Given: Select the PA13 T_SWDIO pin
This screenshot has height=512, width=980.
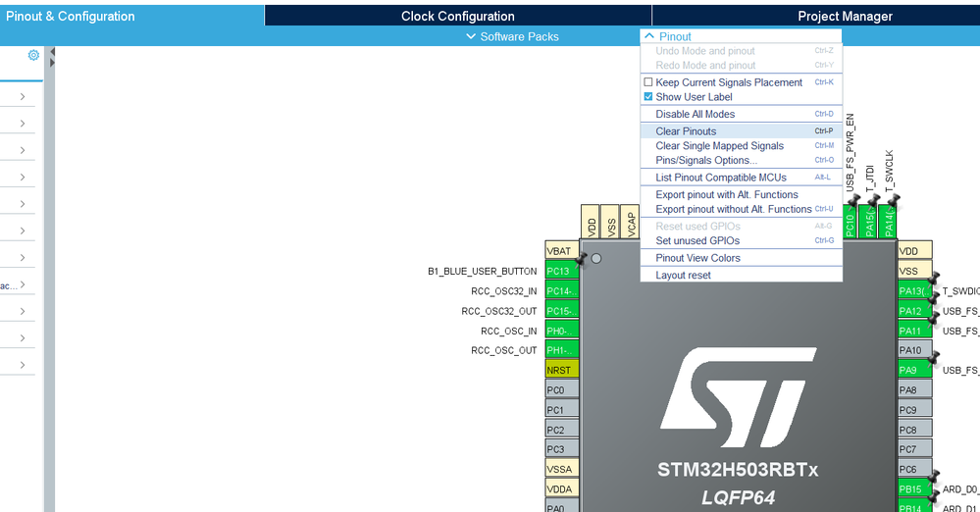Looking at the screenshot, I should 915,290.
